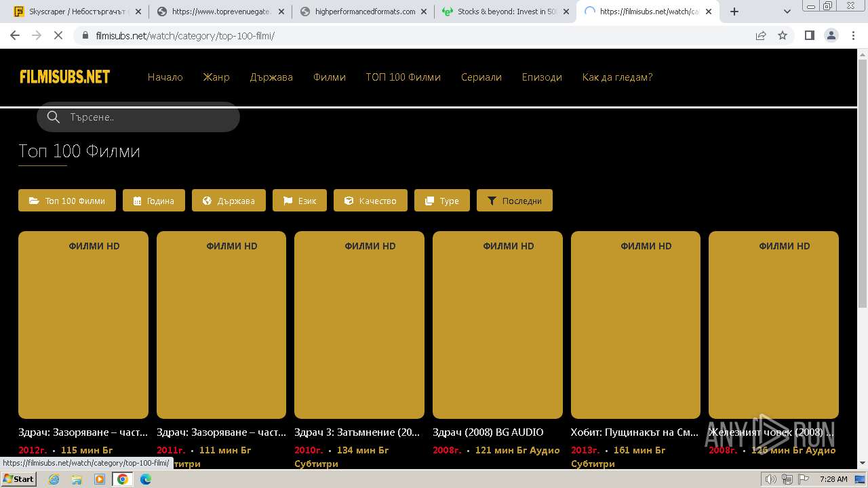Open the Филми menu item
The height and width of the screenshot is (488, 868).
(x=330, y=77)
